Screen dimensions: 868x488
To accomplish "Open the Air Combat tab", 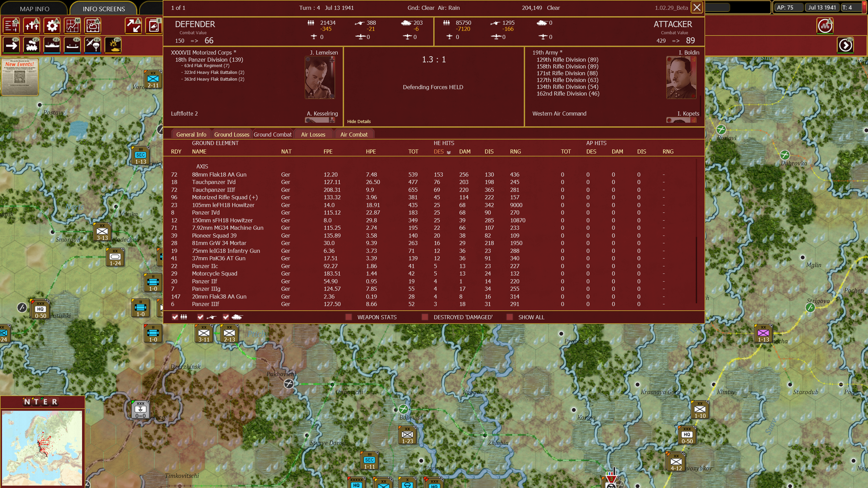I will (x=354, y=135).
